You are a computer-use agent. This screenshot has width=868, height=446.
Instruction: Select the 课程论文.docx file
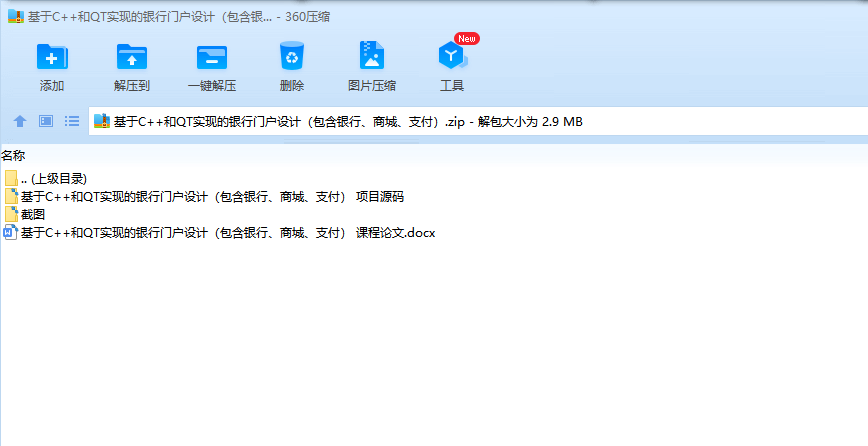(x=220, y=232)
